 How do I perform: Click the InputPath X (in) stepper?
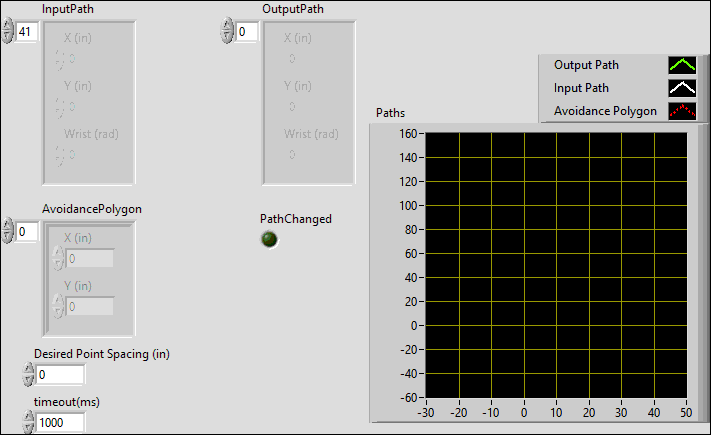coord(60,59)
